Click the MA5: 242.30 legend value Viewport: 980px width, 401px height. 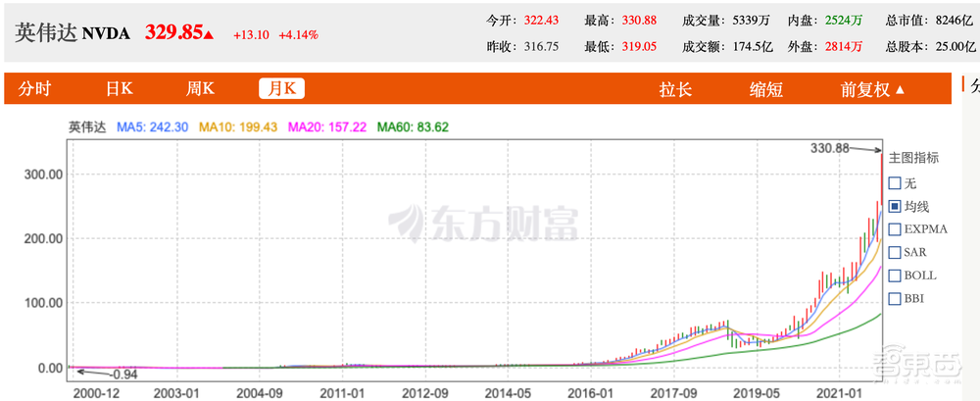tap(153, 127)
